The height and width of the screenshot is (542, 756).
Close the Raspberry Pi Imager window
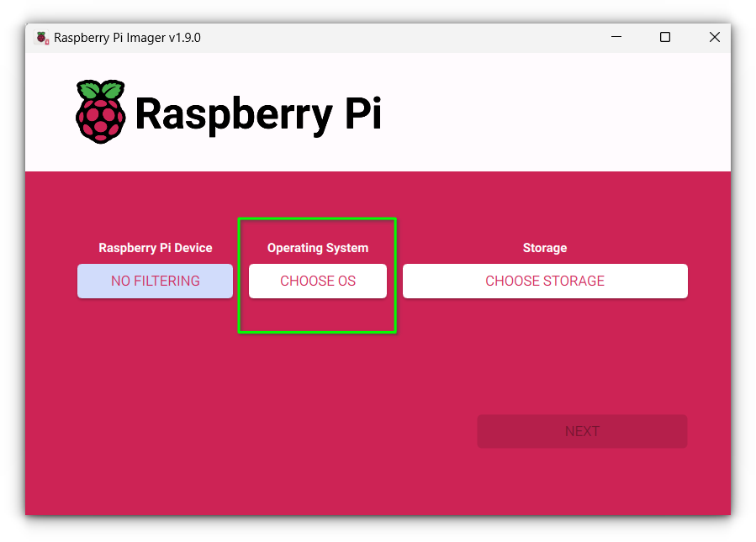(714, 38)
